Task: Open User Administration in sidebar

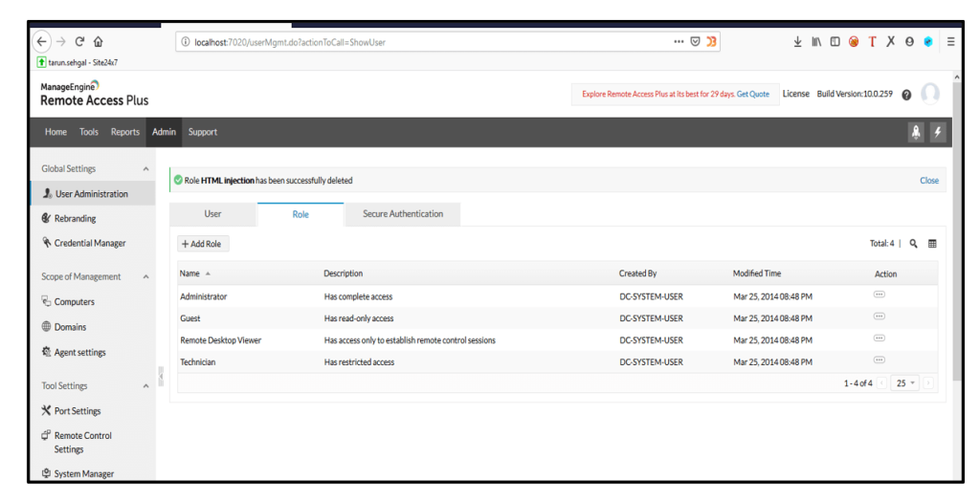Action: click(93, 193)
